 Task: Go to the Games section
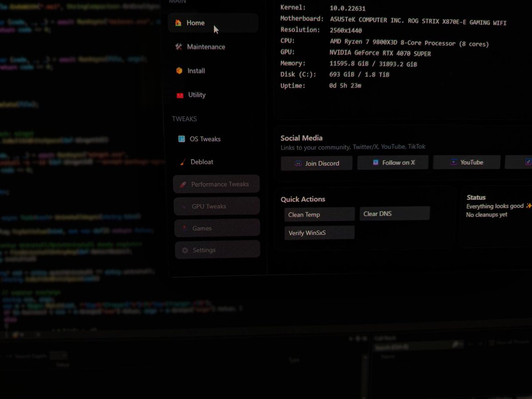tap(217, 228)
